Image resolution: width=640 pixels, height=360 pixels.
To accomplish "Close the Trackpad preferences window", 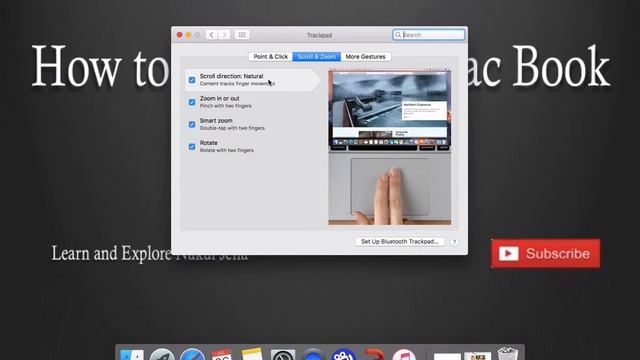I will (x=179, y=35).
